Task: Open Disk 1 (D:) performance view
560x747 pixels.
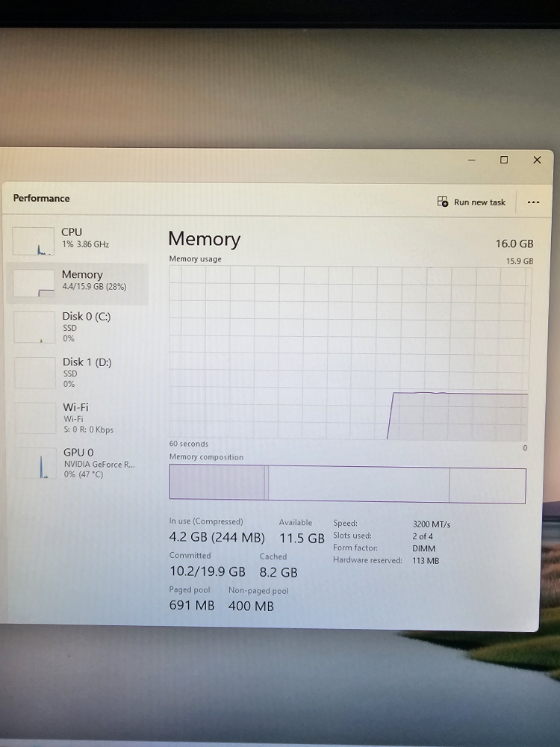Action: click(x=78, y=373)
